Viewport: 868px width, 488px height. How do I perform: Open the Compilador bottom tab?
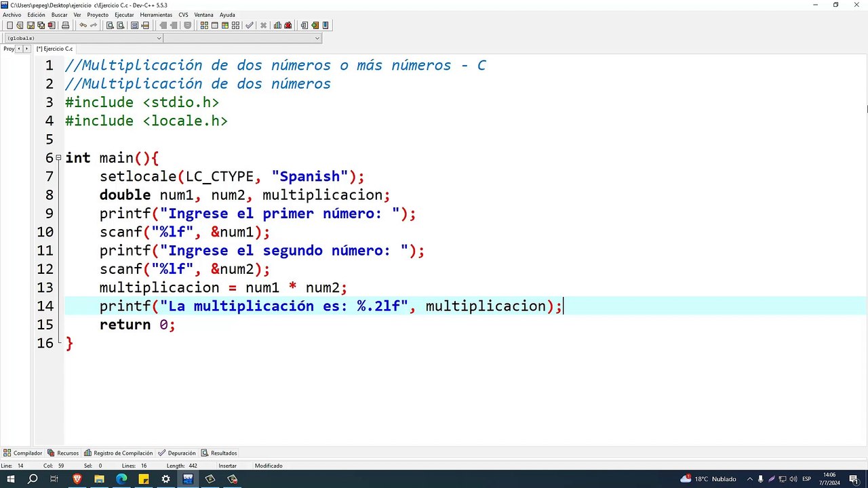(23, 453)
